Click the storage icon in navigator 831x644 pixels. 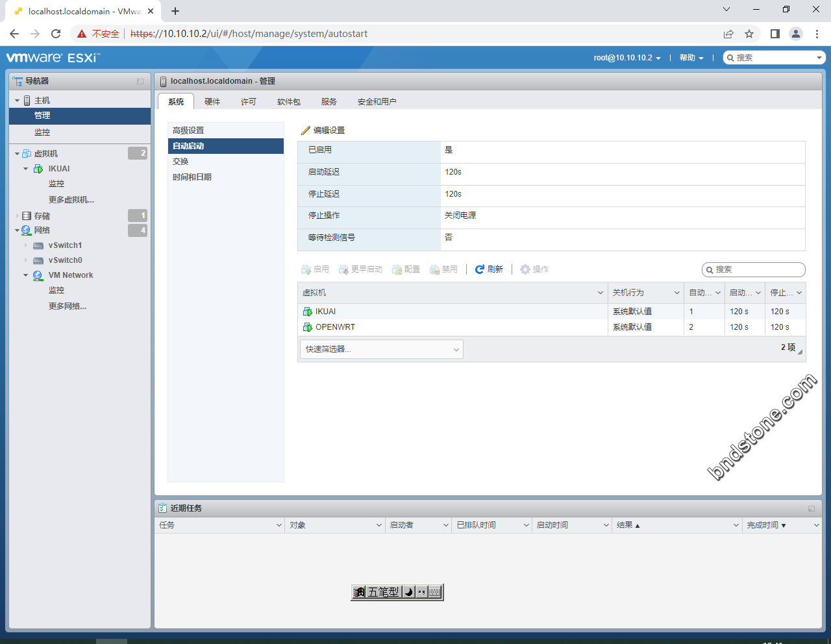point(27,216)
